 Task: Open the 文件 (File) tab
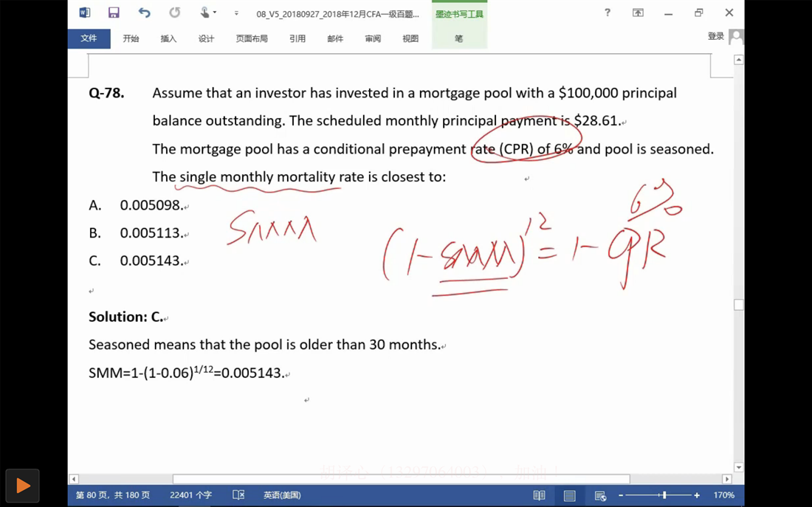89,38
